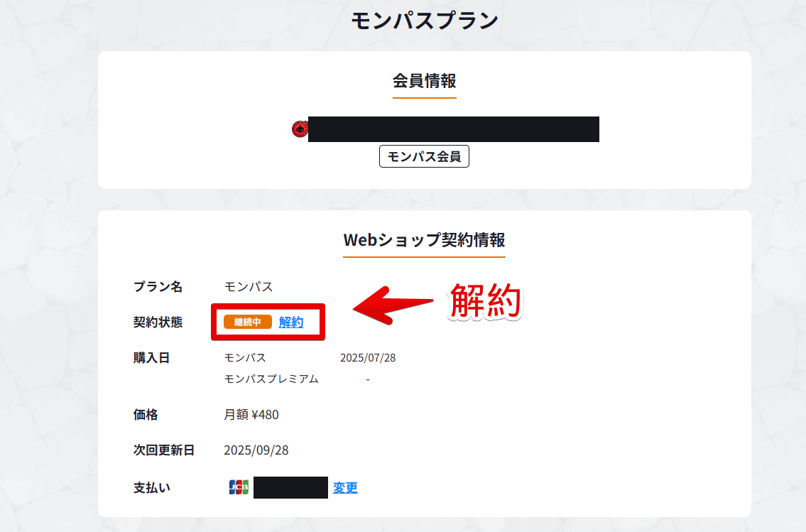This screenshot has width=806, height=532.
Task: Click the purchase date 2025/07/28
Action: tap(368, 358)
